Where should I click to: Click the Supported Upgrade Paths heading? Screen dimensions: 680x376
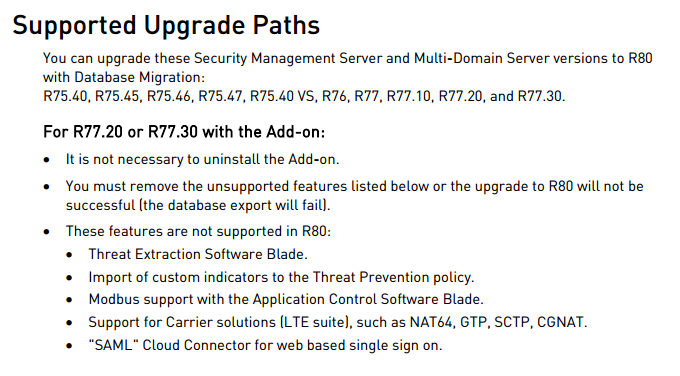[x=166, y=25]
